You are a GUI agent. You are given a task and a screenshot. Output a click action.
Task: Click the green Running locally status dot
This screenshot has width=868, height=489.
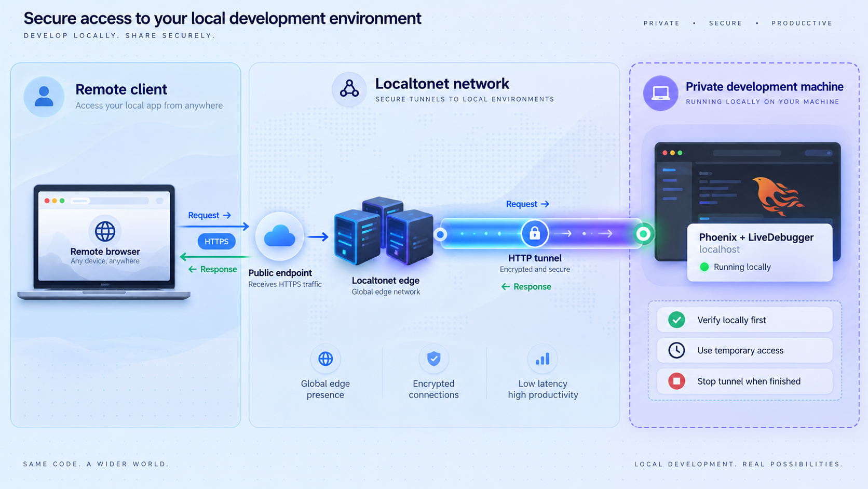click(x=704, y=267)
